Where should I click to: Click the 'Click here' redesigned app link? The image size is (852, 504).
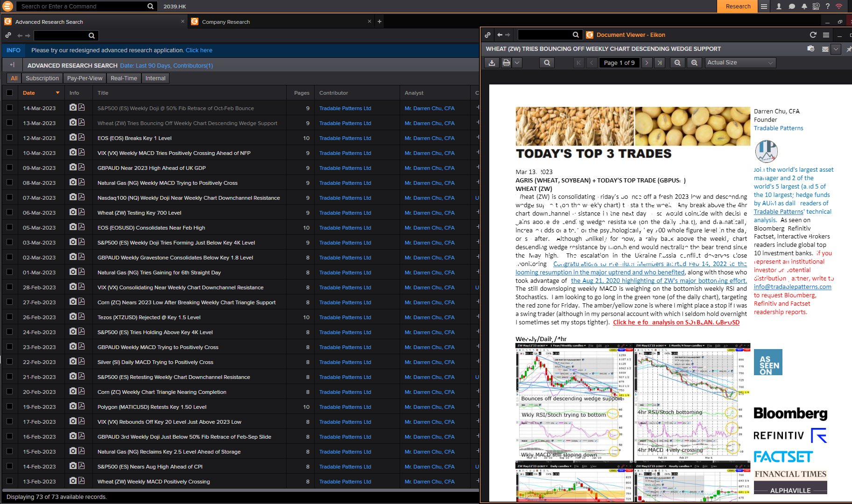[199, 50]
